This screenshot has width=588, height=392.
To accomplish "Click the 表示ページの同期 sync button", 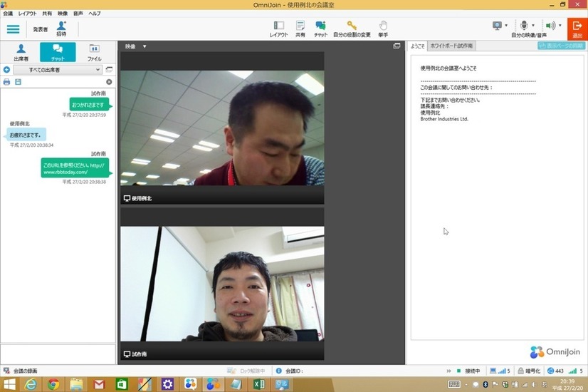I will pos(562,46).
